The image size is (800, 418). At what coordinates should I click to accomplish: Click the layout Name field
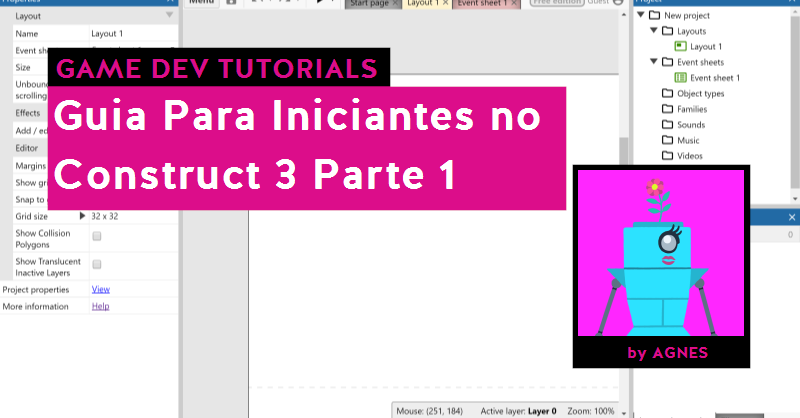pyautogui.click(x=130, y=33)
